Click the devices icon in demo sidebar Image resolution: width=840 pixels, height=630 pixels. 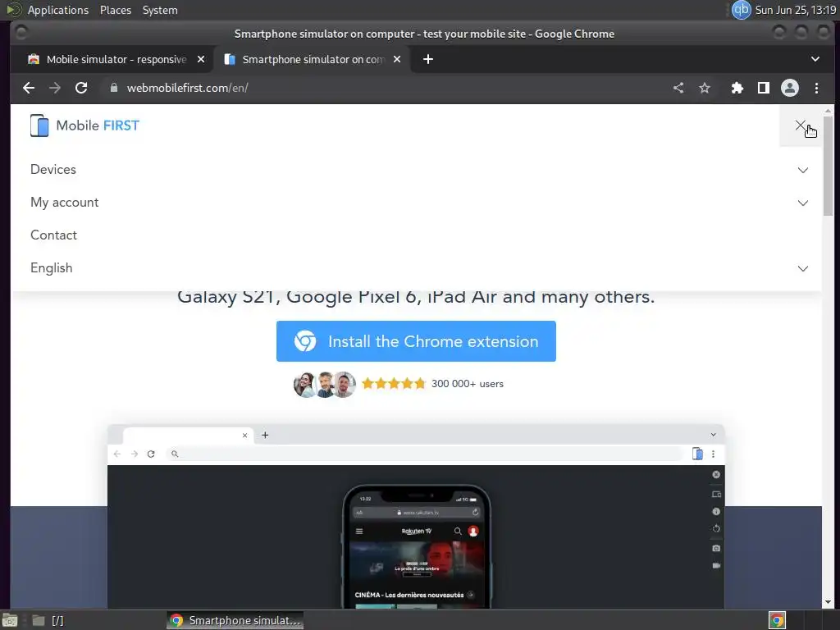click(716, 494)
